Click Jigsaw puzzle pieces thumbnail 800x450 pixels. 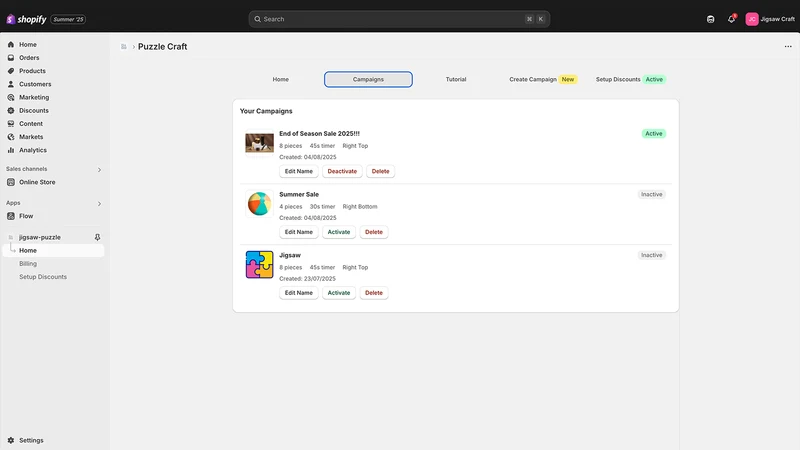[259, 264]
